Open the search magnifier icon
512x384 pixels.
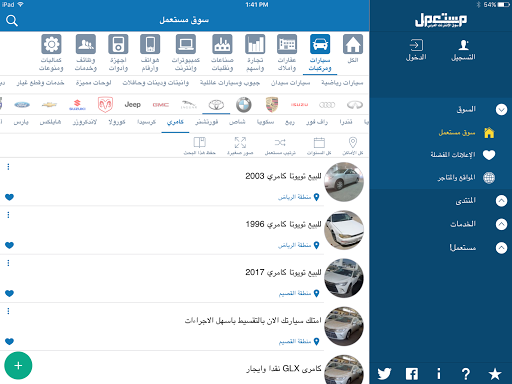[x=12, y=21]
